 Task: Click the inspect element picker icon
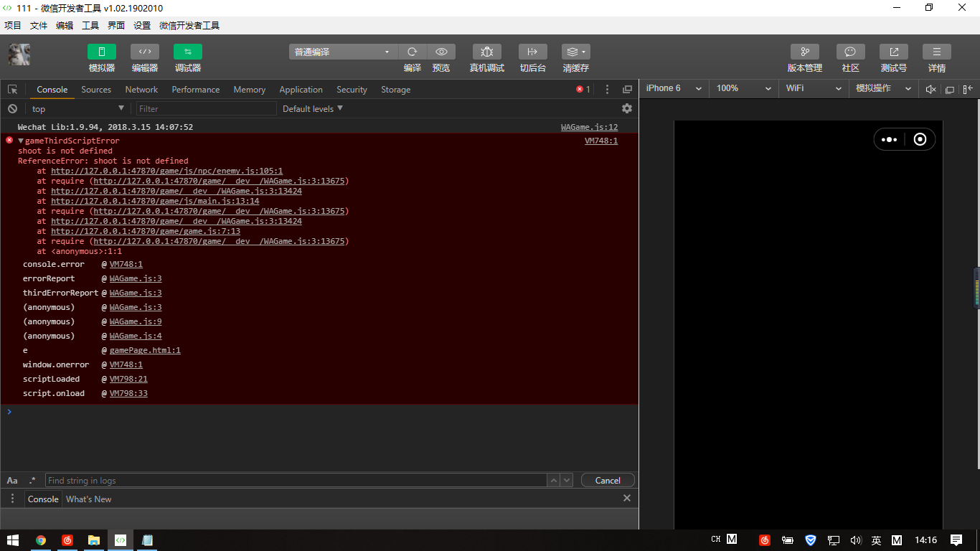pos(12,90)
